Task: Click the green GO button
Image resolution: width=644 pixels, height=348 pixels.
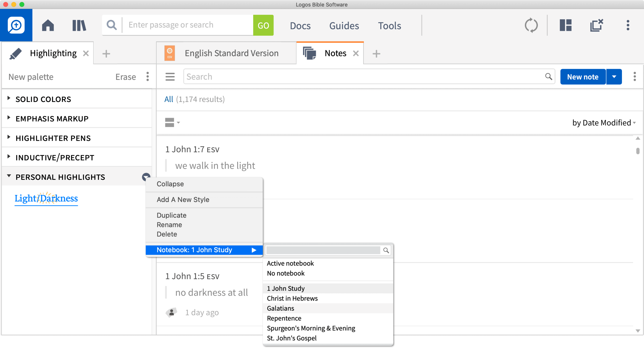Action: click(x=263, y=25)
